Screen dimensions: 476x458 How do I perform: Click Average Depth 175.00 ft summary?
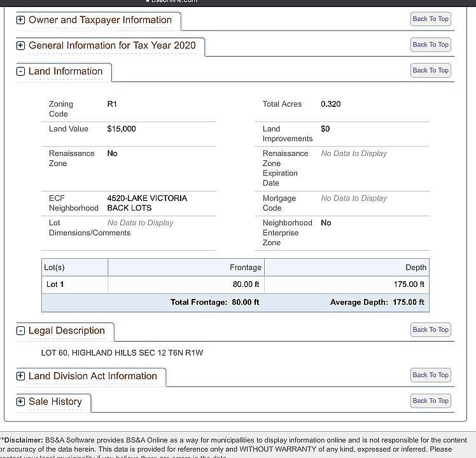click(377, 302)
